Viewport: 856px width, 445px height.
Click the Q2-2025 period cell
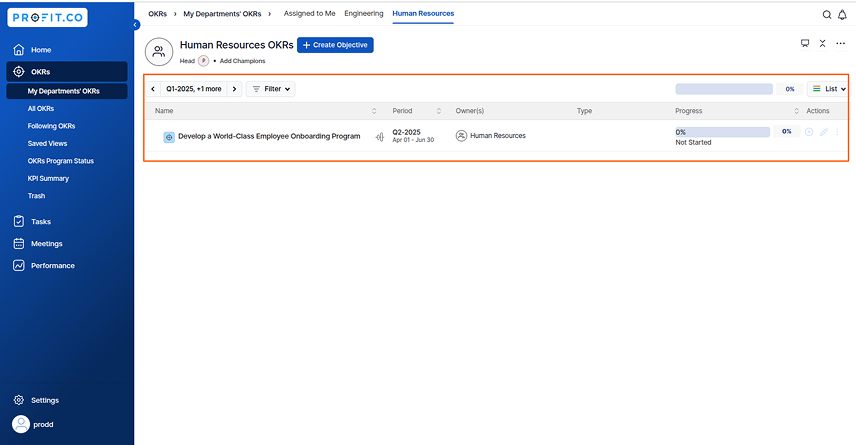[413, 135]
